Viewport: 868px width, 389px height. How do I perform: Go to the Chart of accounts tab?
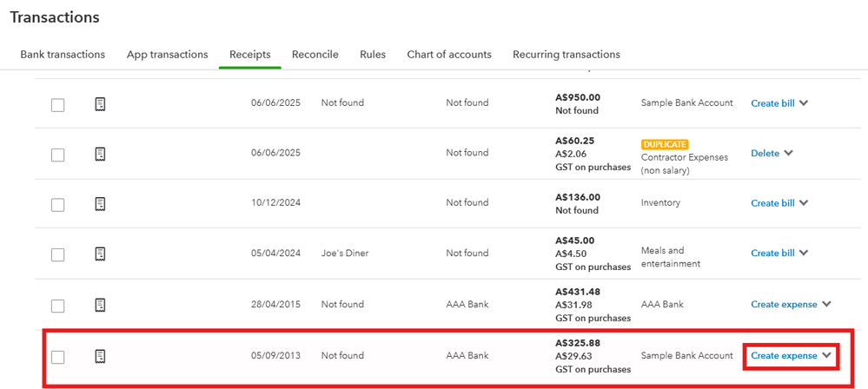coord(449,55)
